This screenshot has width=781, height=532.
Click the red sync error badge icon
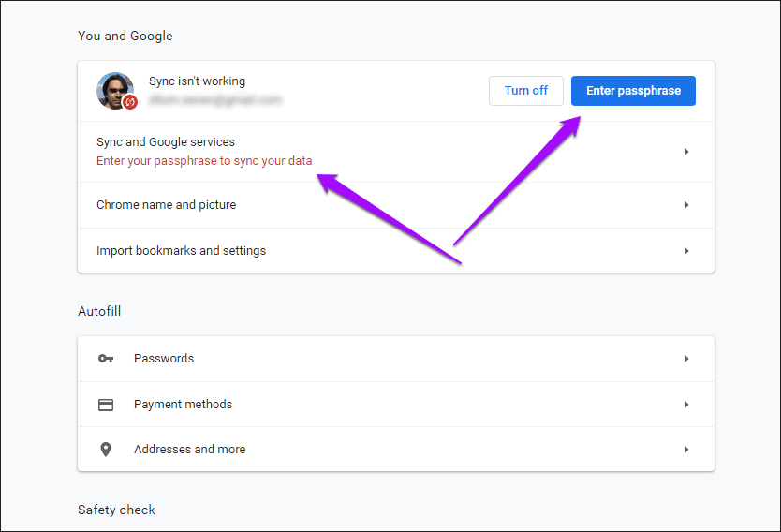point(130,102)
